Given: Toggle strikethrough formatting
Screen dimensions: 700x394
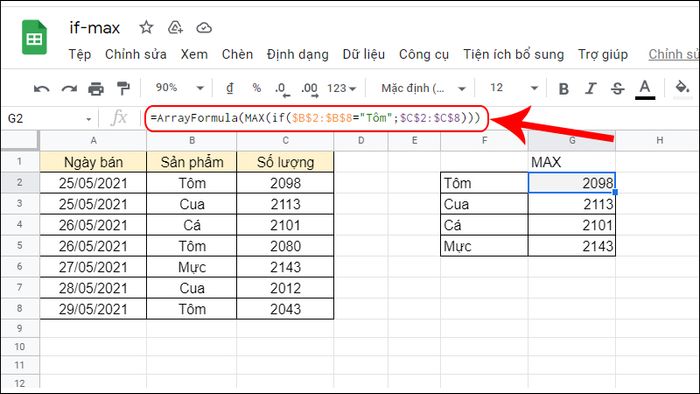Looking at the screenshot, I should [x=617, y=88].
